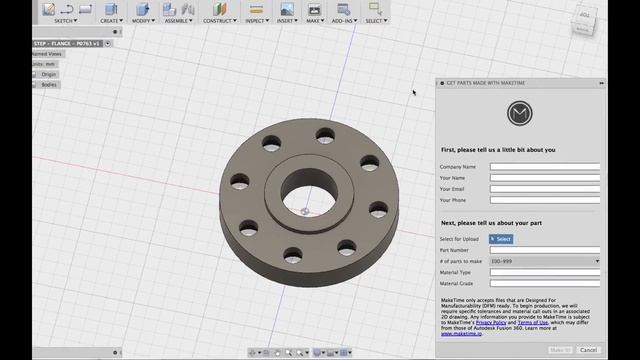
Task: Open the ASSEMBLE dropdown menu
Action: (x=178, y=20)
